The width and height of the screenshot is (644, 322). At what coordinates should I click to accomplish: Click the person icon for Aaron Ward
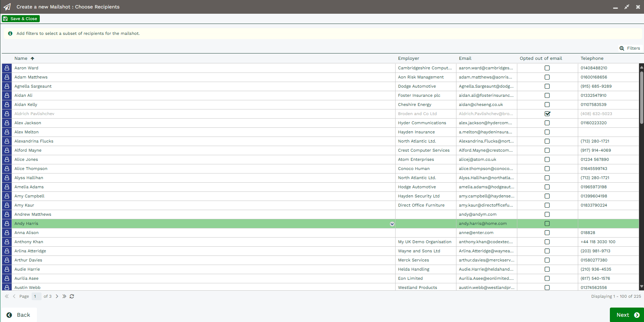[7, 68]
